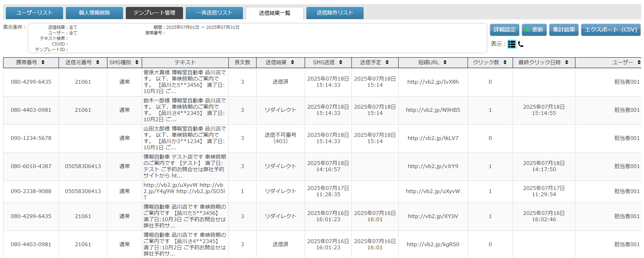
Task: Click the 集計結果 button
Action: coord(564,30)
